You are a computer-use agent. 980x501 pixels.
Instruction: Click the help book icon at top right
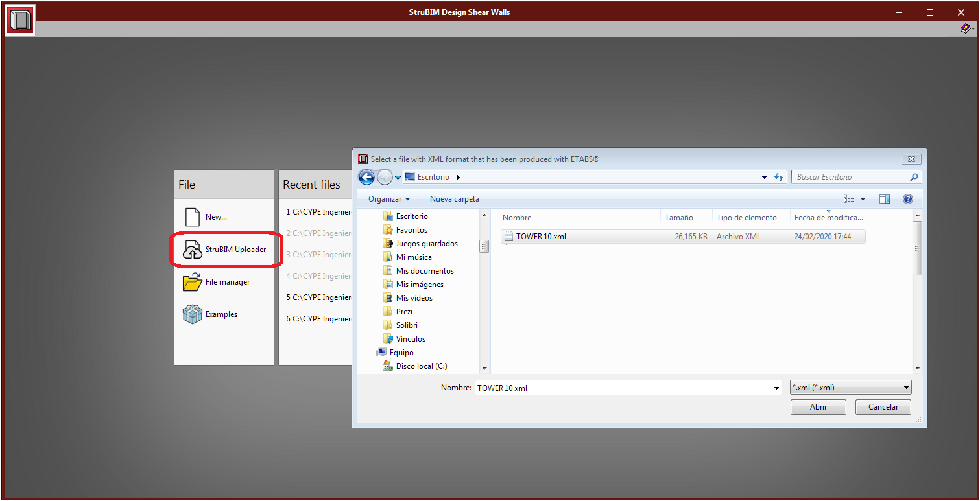tap(966, 29)
